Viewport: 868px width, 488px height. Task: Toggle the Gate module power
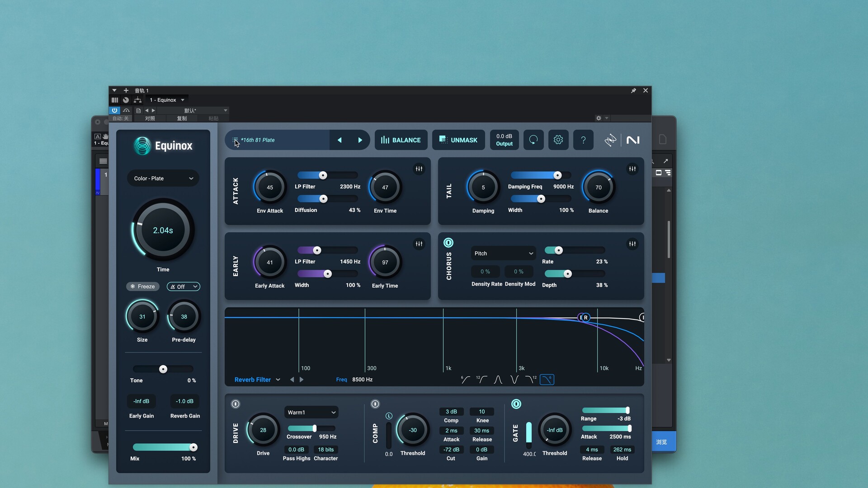click(x=516, y=404)
